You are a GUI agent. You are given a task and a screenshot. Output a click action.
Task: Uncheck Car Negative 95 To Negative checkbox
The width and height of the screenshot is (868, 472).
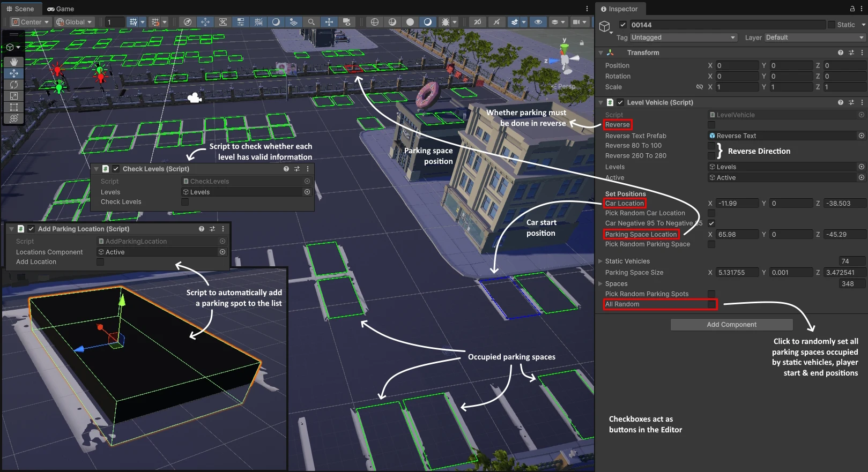coord(711,223)
